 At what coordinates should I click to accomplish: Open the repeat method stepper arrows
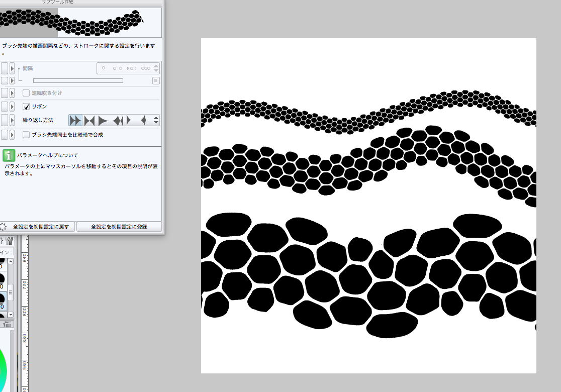[156, 121]
